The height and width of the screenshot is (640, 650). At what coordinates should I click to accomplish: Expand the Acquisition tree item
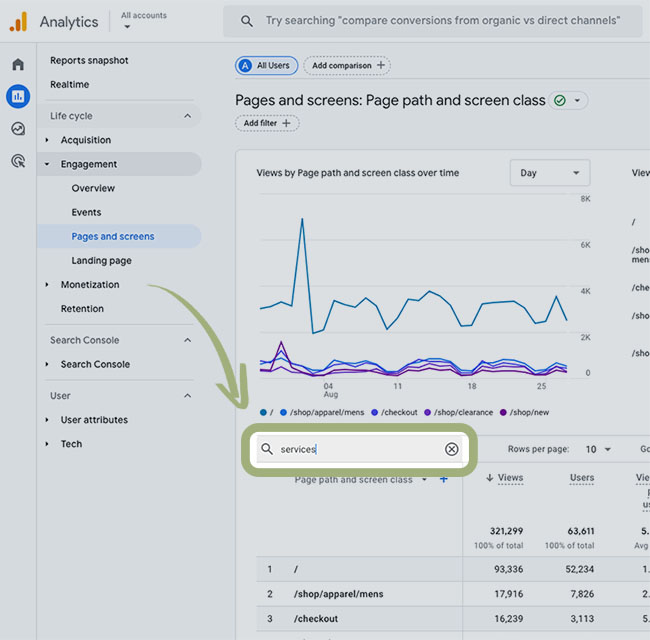(x=47, y=141)
